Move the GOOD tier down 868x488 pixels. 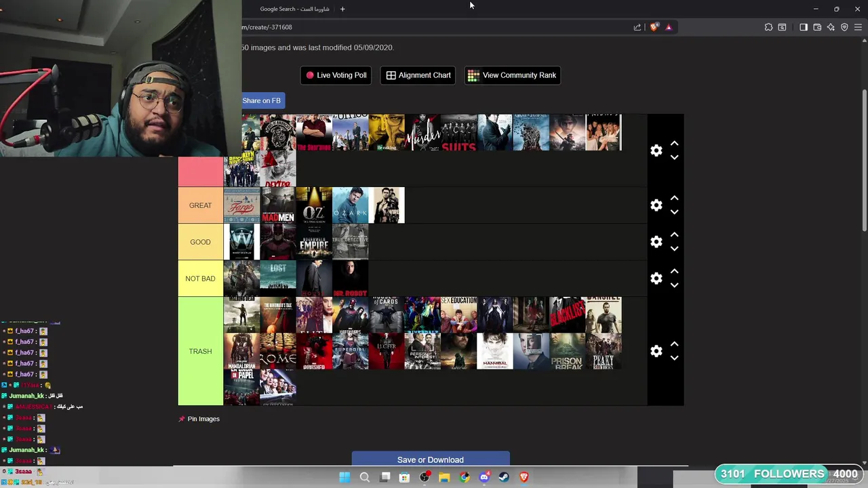coord(674,249)
